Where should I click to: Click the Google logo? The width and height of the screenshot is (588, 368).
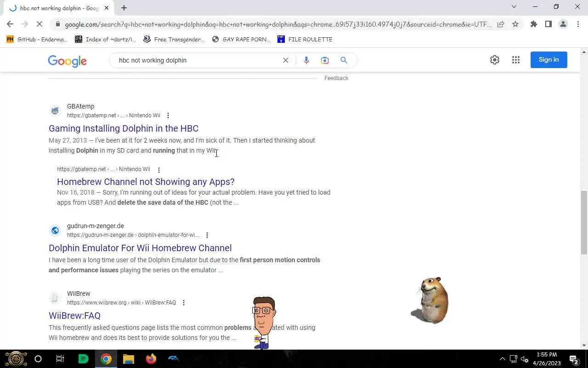coord(67,61)
